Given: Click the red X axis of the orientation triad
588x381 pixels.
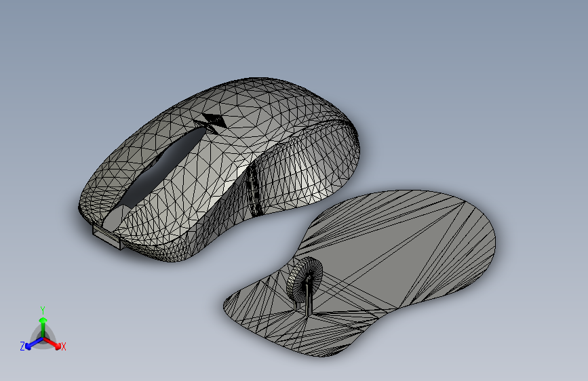Looking at the screenshot, I should coord(54,343).
